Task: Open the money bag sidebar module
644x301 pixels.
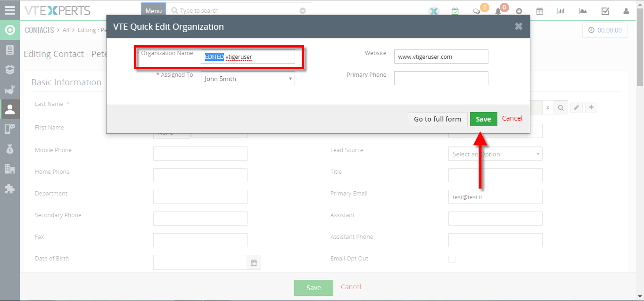Action: click(10, 149)
